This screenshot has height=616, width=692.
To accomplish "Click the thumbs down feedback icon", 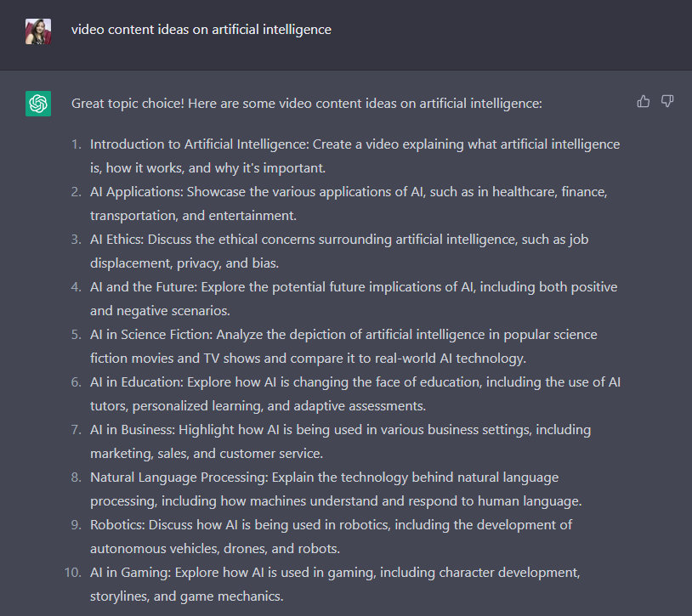I will [667, 101].
